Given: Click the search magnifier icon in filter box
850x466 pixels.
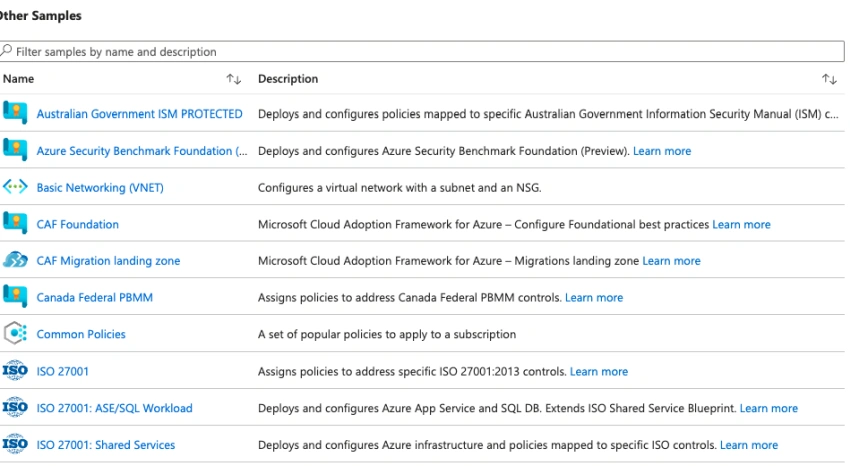Looking at the screenshot, I should pyautogui.click(x=6, y=51).
